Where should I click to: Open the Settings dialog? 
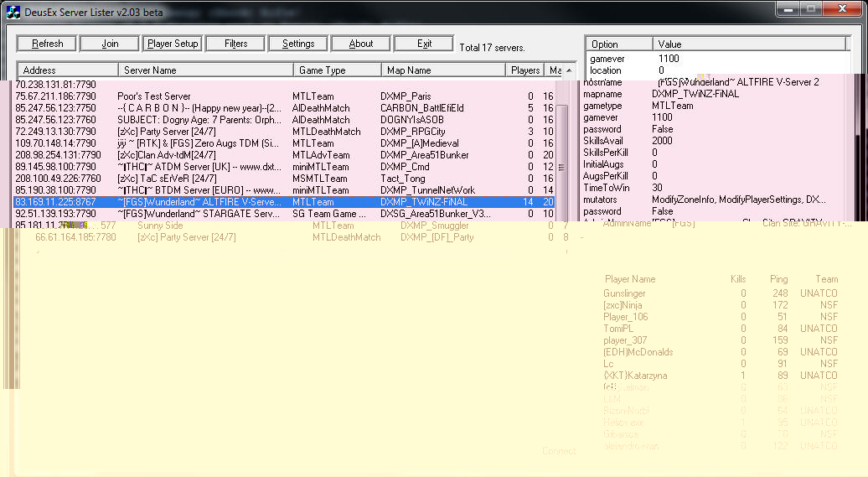[x=298, y=44]
